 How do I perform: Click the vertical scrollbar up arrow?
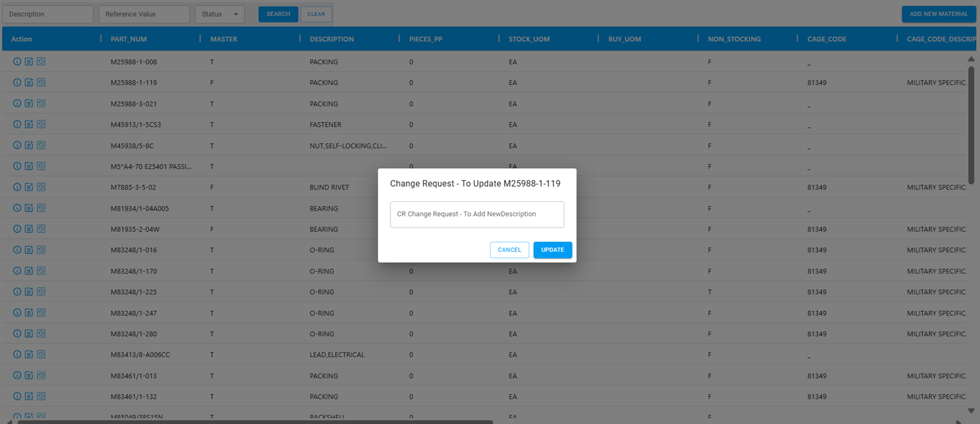point(971,59)
